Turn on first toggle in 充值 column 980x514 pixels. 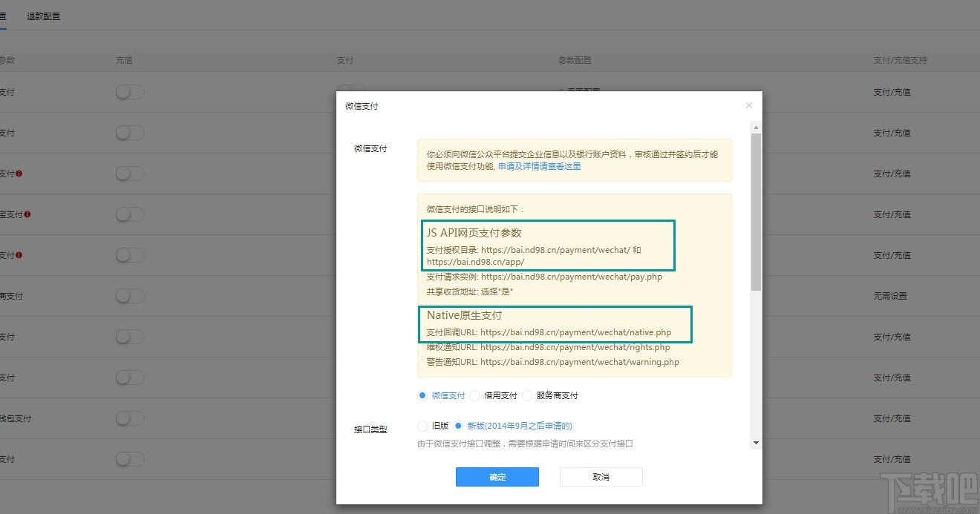(x=130, y=91)
